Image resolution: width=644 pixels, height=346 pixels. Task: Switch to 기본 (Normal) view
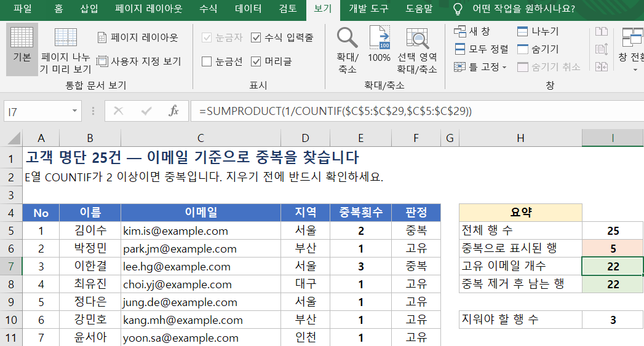click(x=22, y=49)
